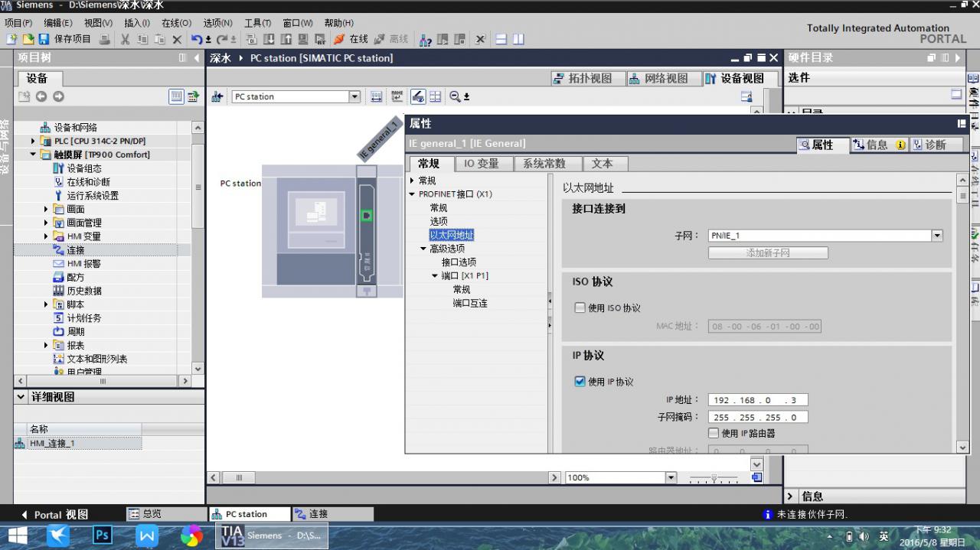Expand the HMI 变量 folder node
Image resolution: width=980 pixels, height=550 pixels.
point(46,236)
